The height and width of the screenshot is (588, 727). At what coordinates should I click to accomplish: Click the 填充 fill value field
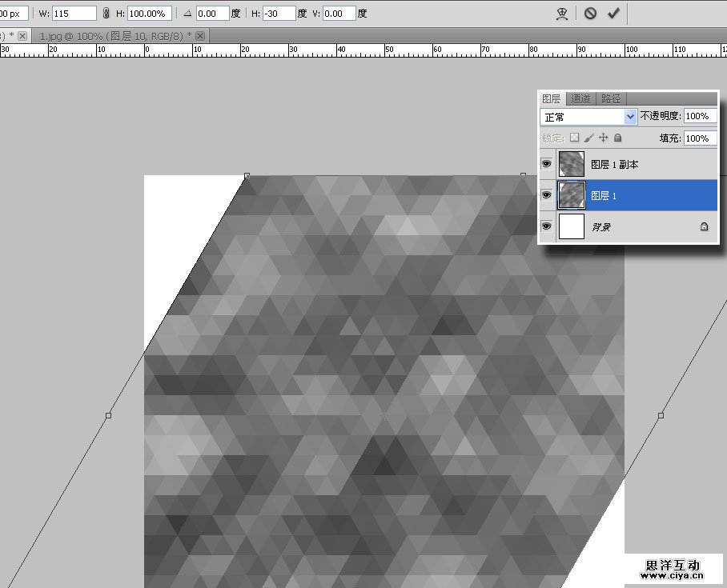click(x=700, y=138)
